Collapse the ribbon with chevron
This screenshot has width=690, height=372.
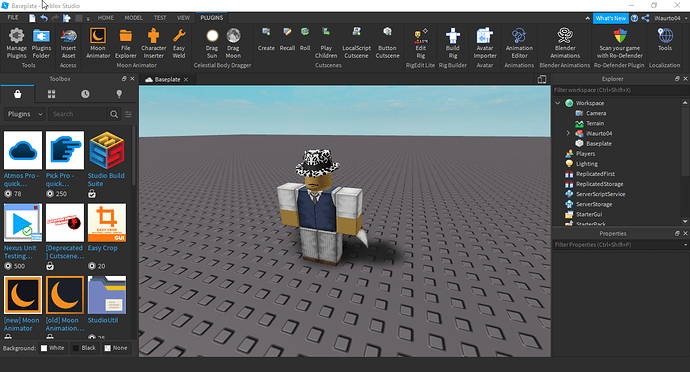point(587,18)
